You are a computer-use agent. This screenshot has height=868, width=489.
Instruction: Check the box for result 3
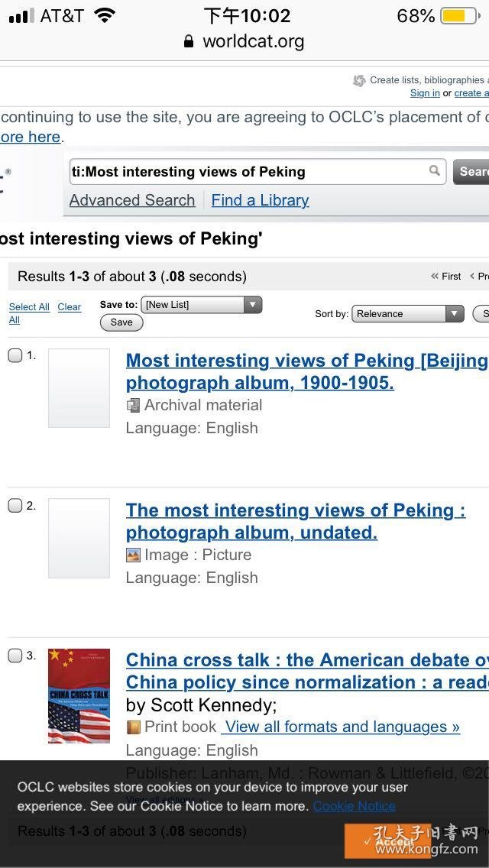point(15,656)
